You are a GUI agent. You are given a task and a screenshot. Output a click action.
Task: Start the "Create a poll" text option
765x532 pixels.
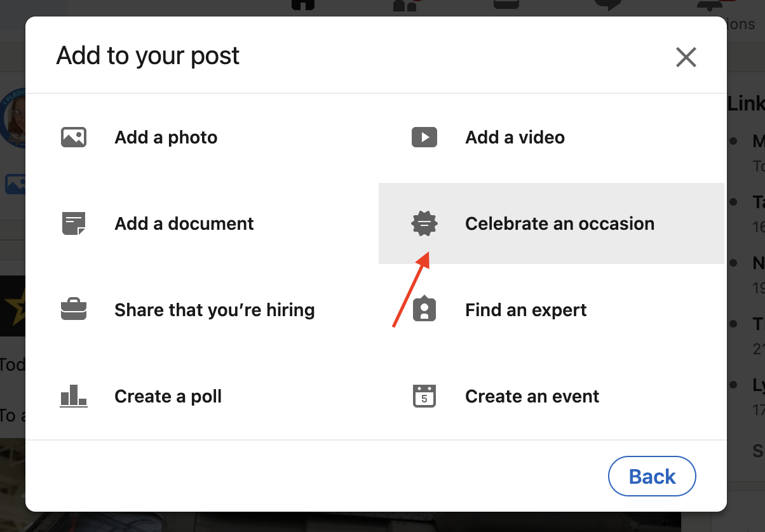168,396
